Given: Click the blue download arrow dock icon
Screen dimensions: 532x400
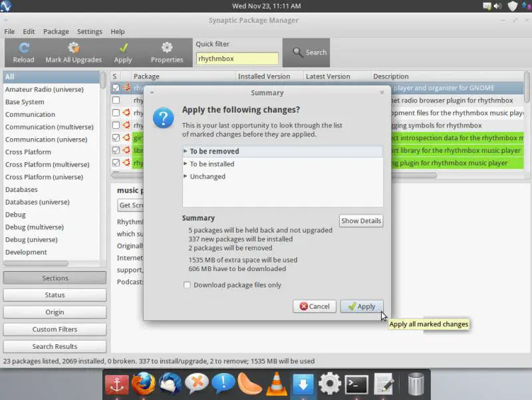Looking at the screenshot, I should pos(303,385).
